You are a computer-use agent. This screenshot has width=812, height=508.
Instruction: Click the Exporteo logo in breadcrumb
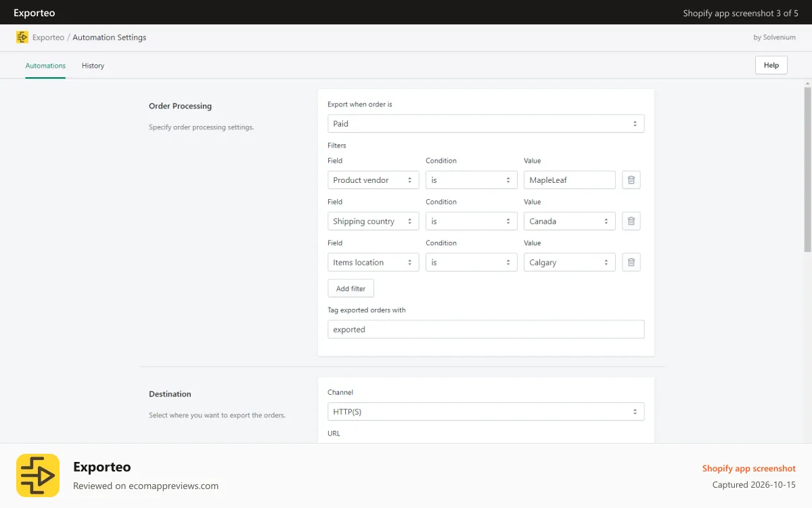coord(22,37)
